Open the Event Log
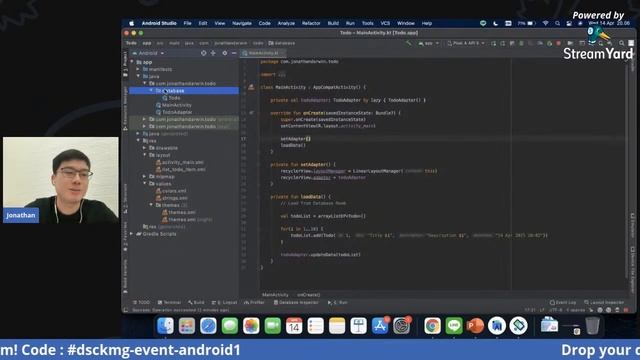640x360 pixels. 563,302
